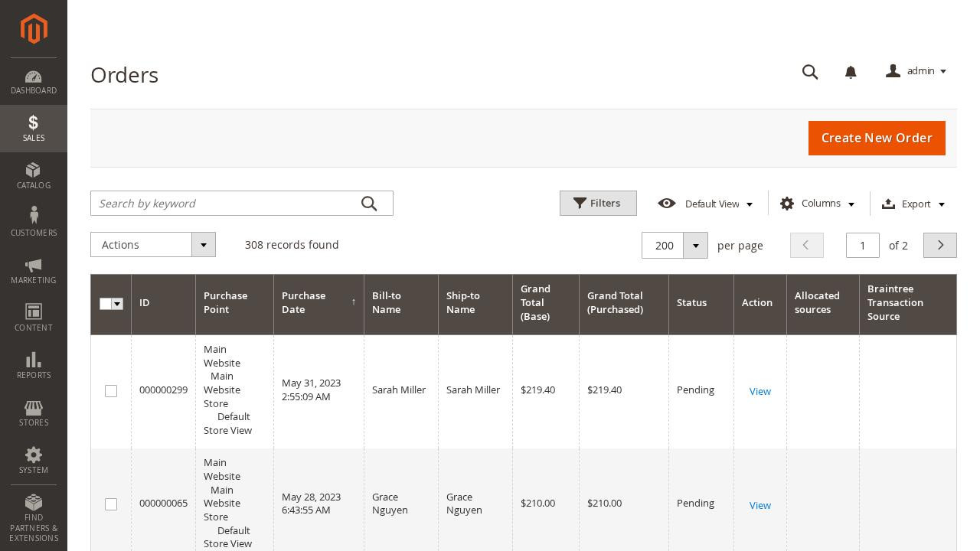Viewport: 980px width, 551px height.
Task: Sort by Grand Total (Base) header
Action: coord(546,304)
